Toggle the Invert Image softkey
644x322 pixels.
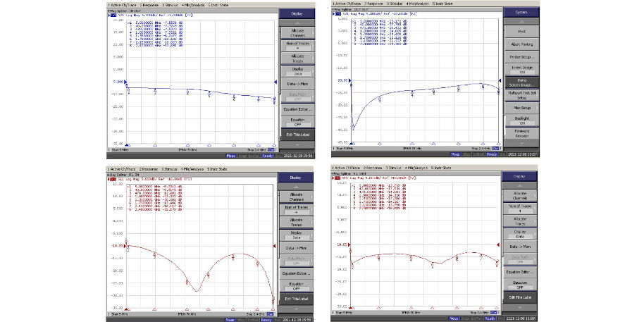(x=521, y=69)
